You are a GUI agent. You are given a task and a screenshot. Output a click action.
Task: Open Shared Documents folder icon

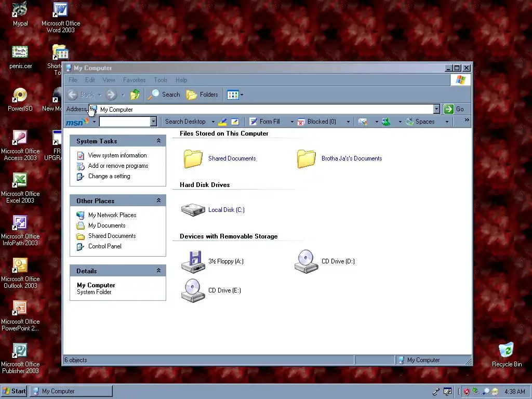click(x=193, y=158)
